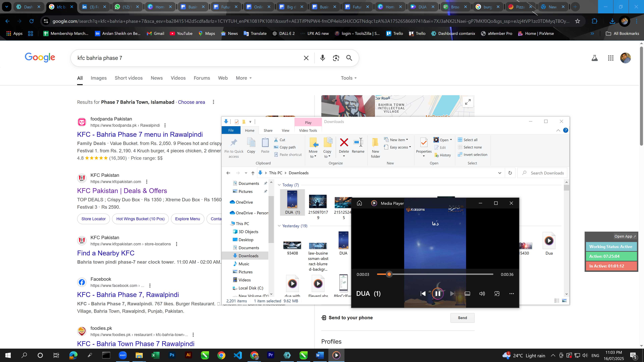Expand Open dropdown arrow in ribbon
This screenshot has height=362, width=644.
click(451, 140)
